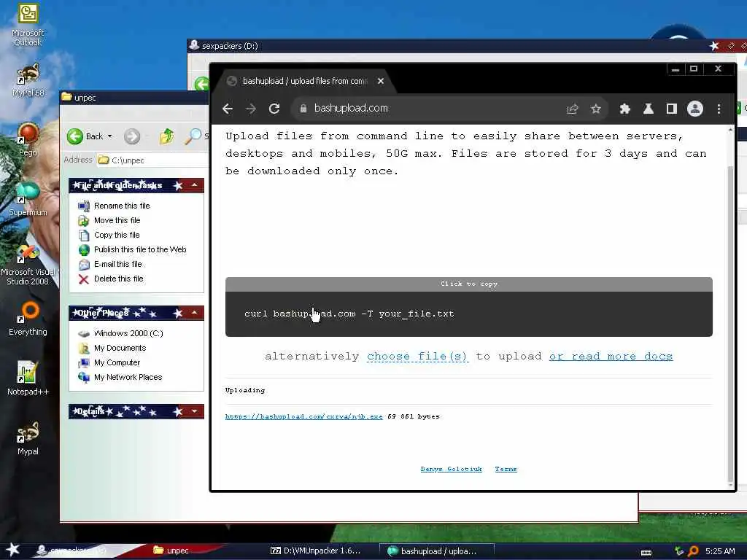This screenshot has width=747, height=560.
Task: Share this page from address bar
Action: click(573, 109)
